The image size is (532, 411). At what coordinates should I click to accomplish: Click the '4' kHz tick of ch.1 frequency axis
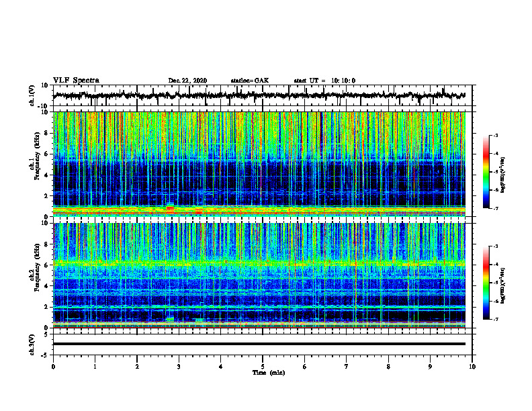coord(46,175)
